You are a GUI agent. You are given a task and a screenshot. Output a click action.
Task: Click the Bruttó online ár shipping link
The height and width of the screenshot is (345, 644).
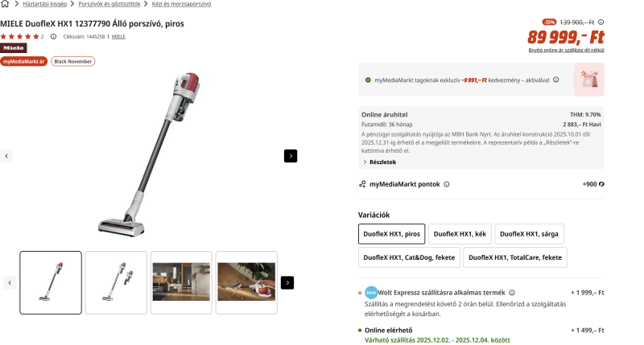566,50
